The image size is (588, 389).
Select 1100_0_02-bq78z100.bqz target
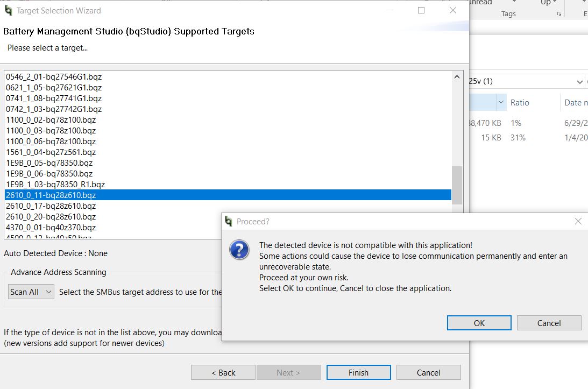pos(228,119)
